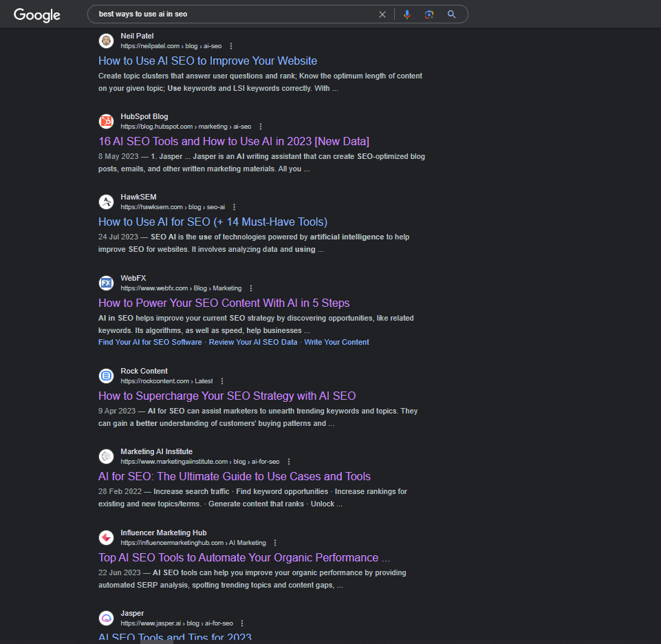661x644 pixels.
Task: Open 'How to Power Your SEO Content With AI in 5 Steps'
Action: pos(224,303)
